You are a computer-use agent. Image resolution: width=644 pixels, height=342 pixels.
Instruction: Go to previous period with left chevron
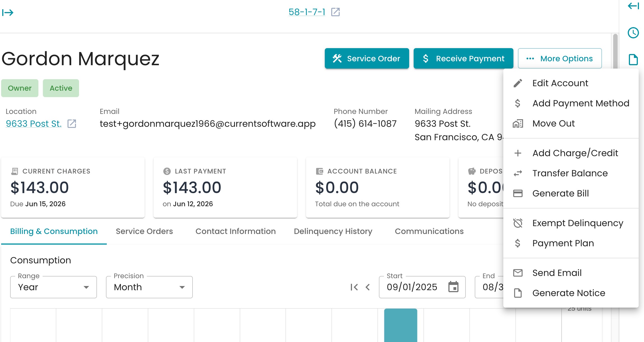[x=368, y=287]
